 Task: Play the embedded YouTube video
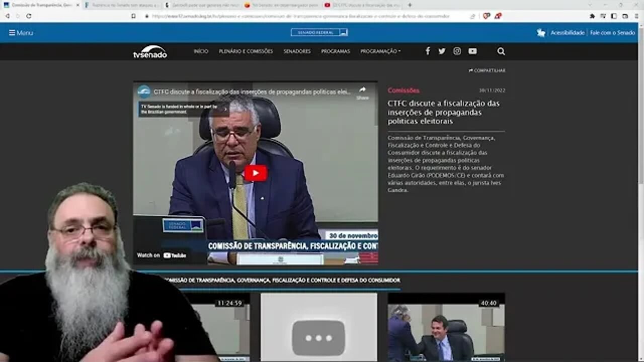pyautogui.click(x=256, y=173)
